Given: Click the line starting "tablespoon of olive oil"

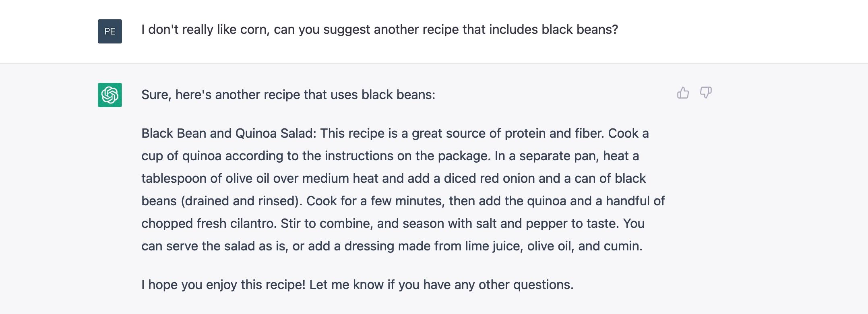Looking at the screenshot, I should 393,178.
